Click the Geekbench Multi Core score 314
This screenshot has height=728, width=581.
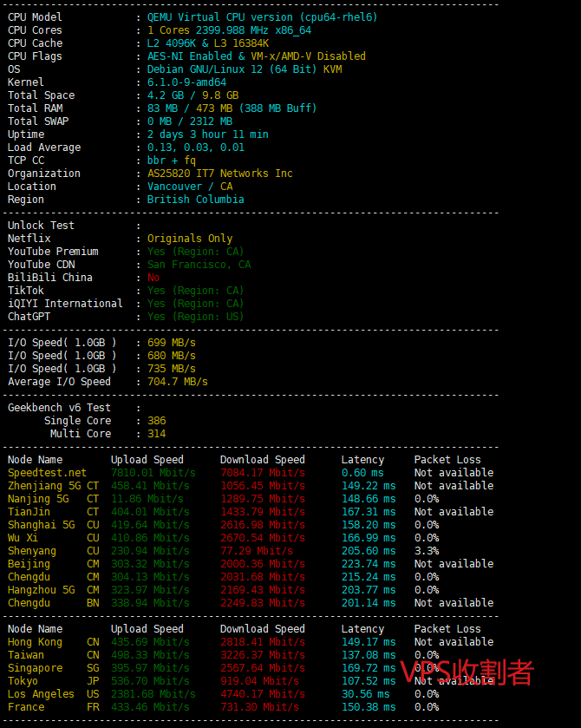point(156,434)
